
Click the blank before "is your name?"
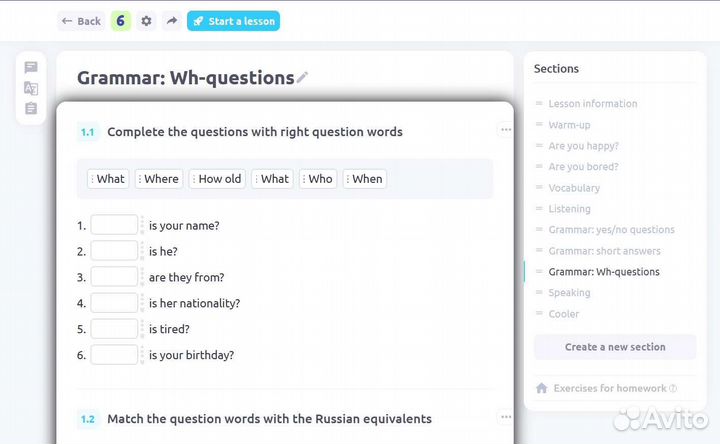114,225
